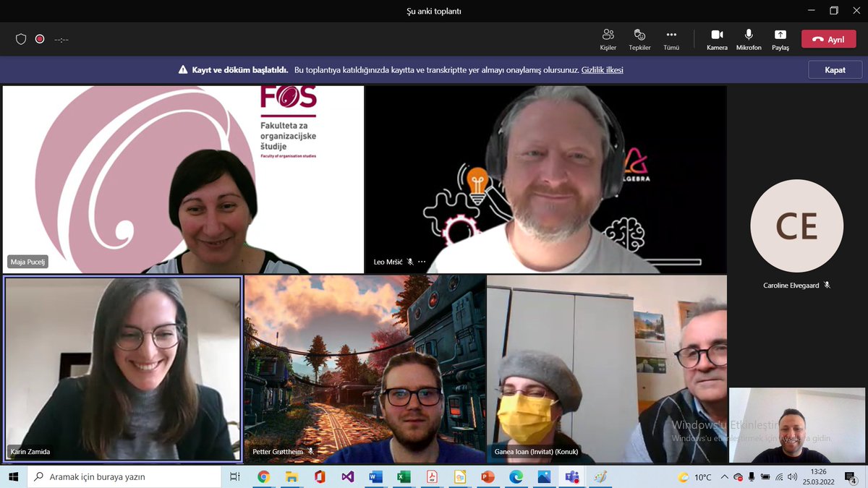Click the Microsoft Teams taskbar icon
Screen dimensions: 868x488
tap(572, 477)
